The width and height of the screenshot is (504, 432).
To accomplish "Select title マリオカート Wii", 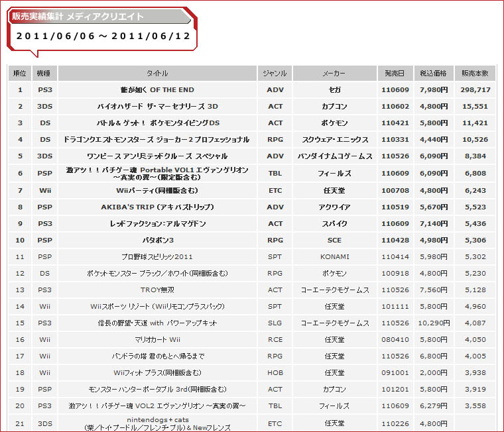I will (157, 339).
